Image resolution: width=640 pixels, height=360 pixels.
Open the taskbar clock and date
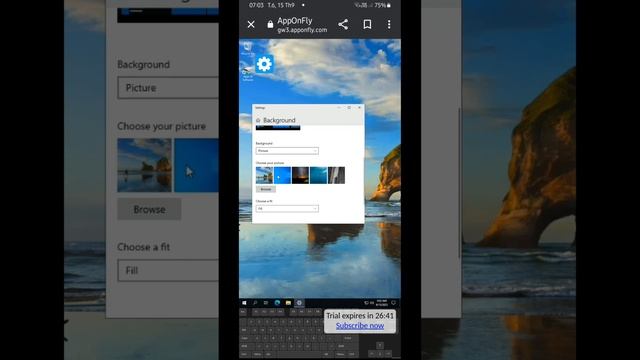coord(382,303)
